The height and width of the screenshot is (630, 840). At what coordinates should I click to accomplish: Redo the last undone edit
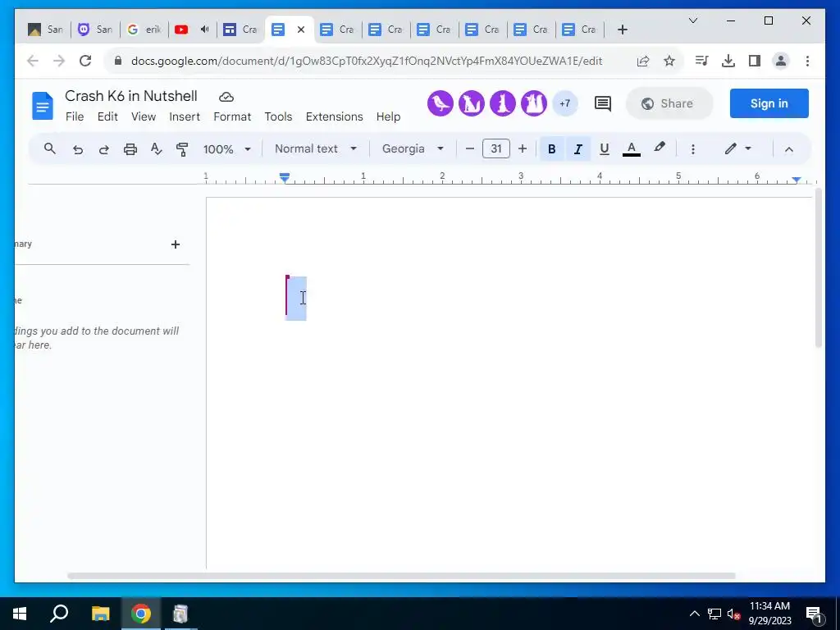(x=104, y=149)
